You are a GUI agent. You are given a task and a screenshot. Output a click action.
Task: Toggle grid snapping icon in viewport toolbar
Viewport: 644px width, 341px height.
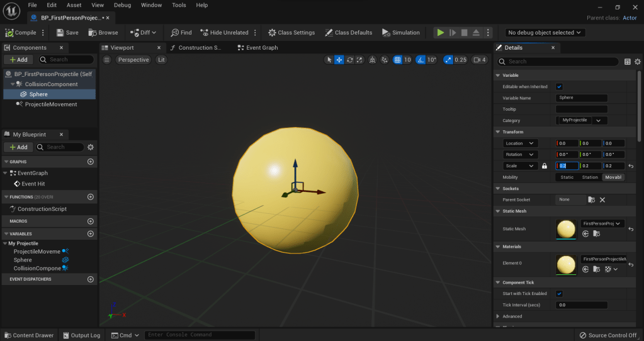[x=397, y=60]
